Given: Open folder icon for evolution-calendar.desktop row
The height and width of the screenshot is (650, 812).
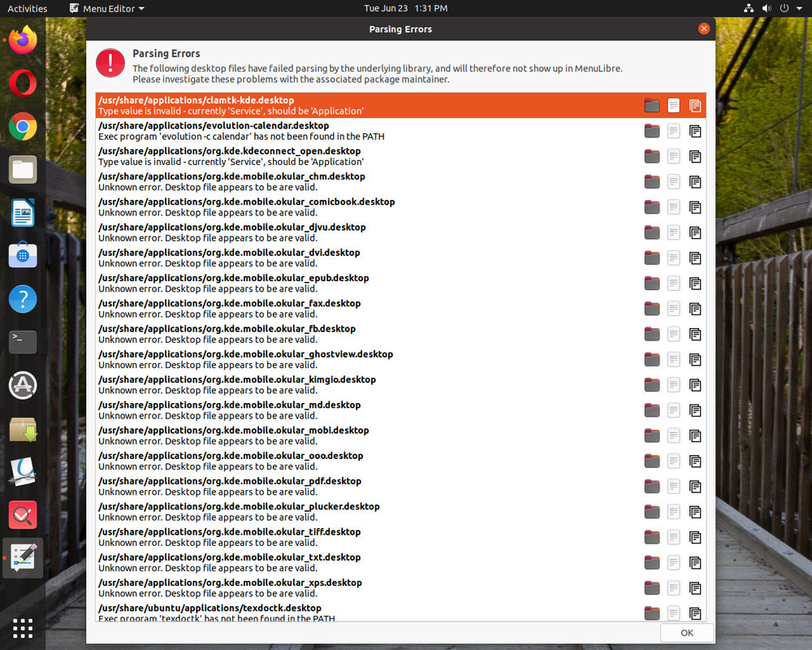Looking at the screenshot, I should click(652, 131).
